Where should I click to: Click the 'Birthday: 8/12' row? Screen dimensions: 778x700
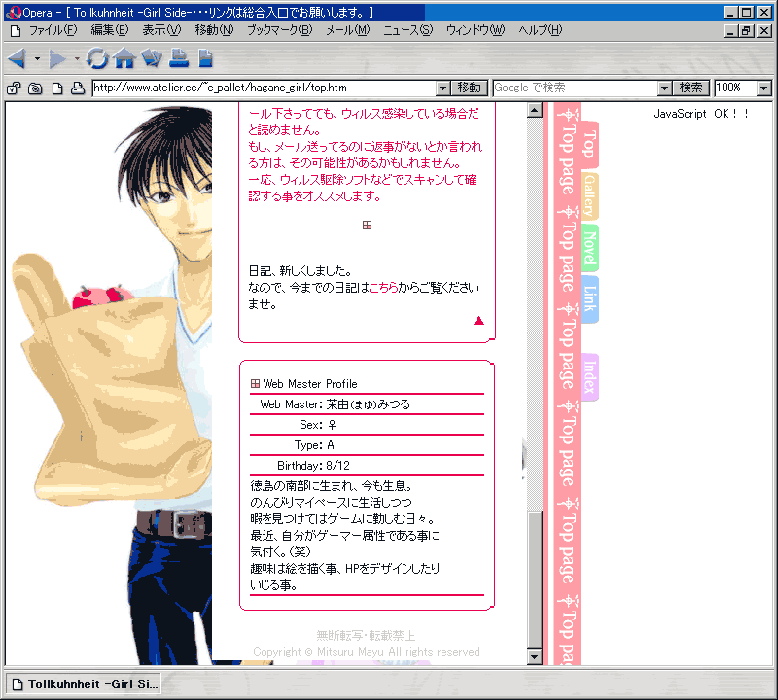367,466
